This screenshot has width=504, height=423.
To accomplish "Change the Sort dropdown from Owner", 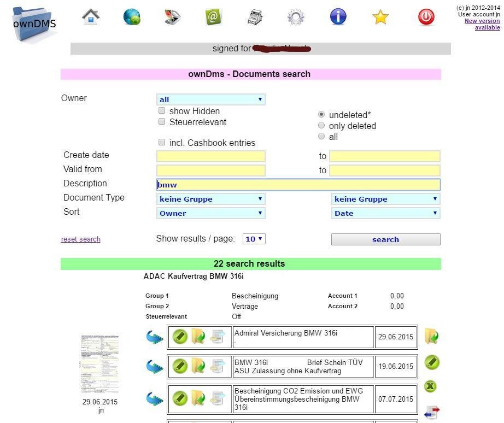I will (210, 213).
